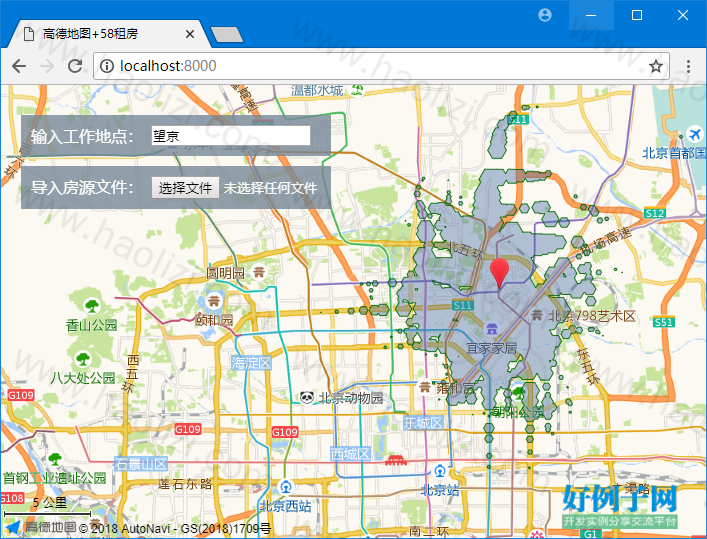Click the S51 highway badge
The width and height of the screenshot is (707, 539).
664,322
